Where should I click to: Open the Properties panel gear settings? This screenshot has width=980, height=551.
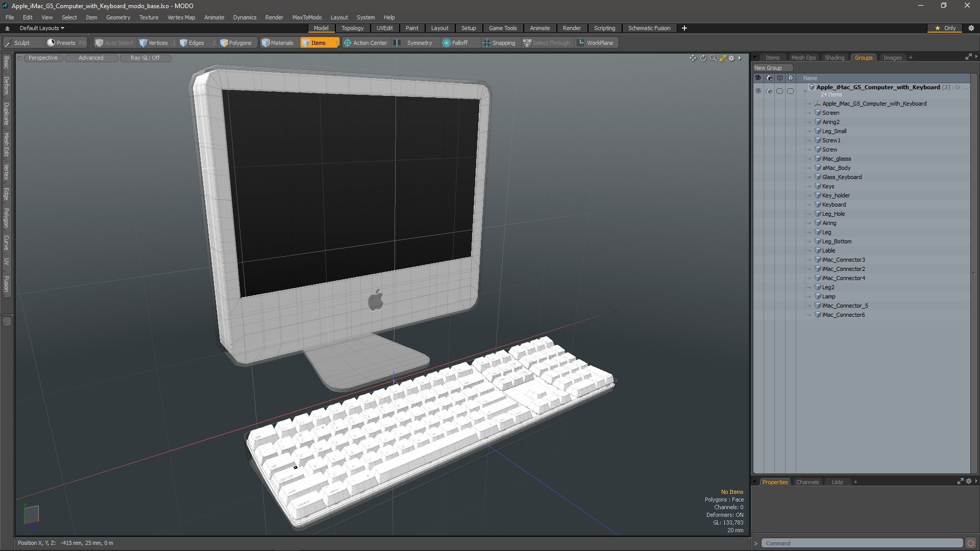(x=968, y=481)
